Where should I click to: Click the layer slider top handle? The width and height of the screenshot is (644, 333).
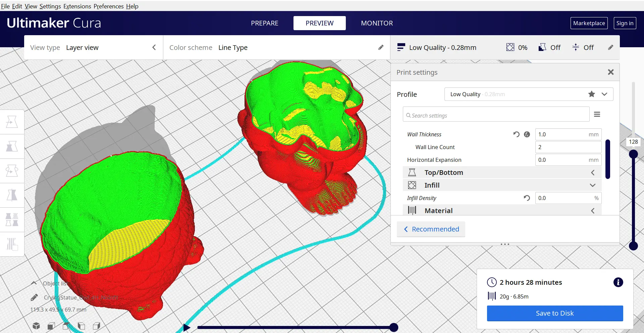(x=633, y=154)
